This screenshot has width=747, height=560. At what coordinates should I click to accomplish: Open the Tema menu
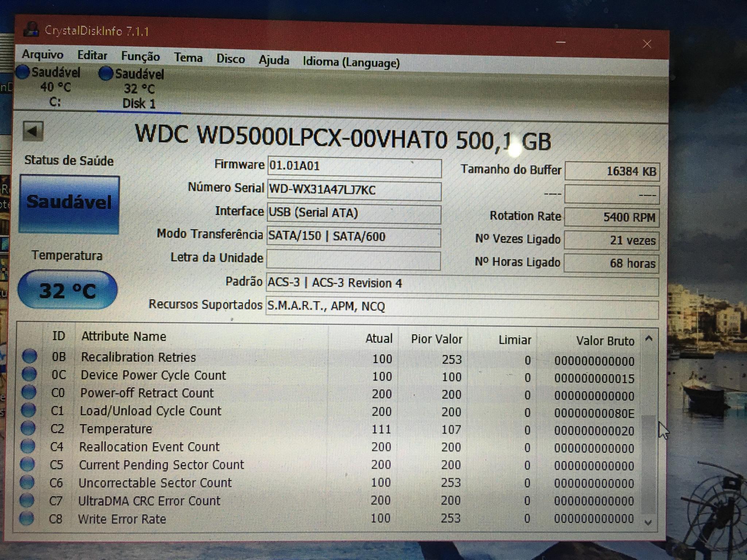coord(188,58)
